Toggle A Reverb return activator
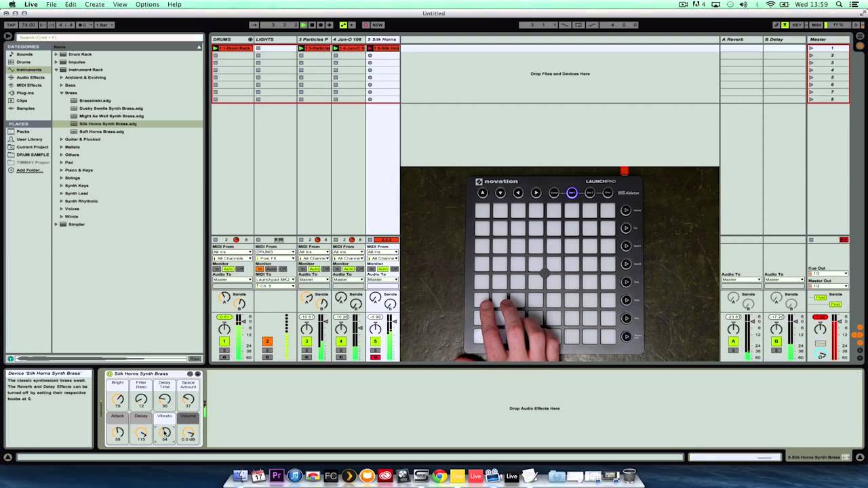The height and width of the screenshot is (488, 868). click(733, 342)
